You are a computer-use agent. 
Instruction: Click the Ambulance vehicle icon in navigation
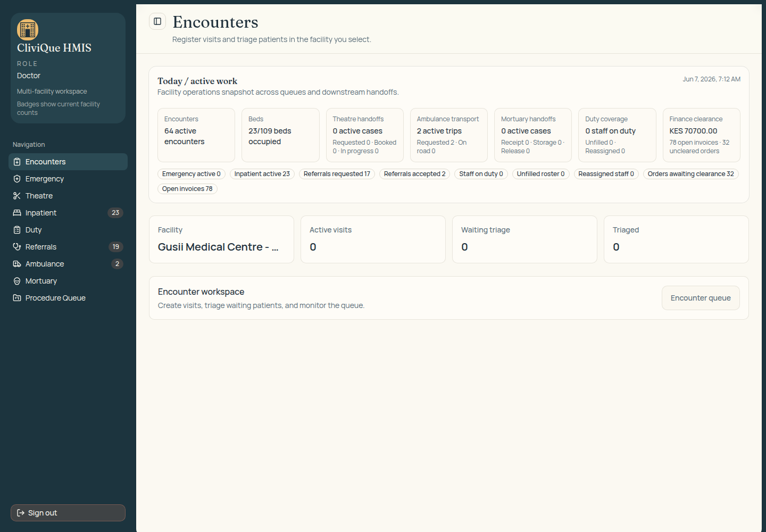(x=17, y=264)
